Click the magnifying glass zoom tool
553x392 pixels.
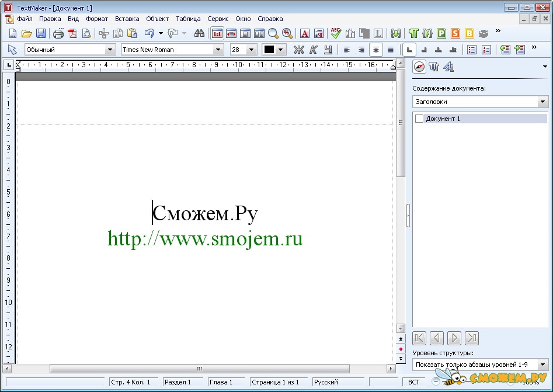click(x=273, y=33)
